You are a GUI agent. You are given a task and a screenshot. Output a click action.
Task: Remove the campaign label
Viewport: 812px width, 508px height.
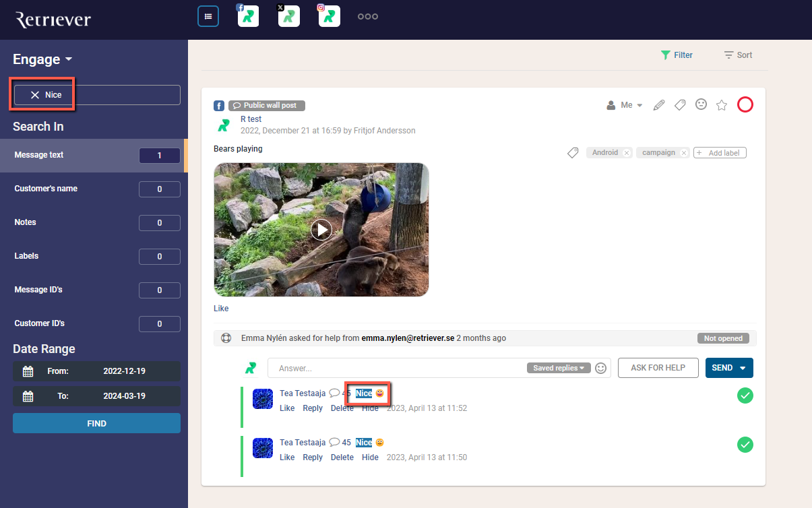point(684,153)
